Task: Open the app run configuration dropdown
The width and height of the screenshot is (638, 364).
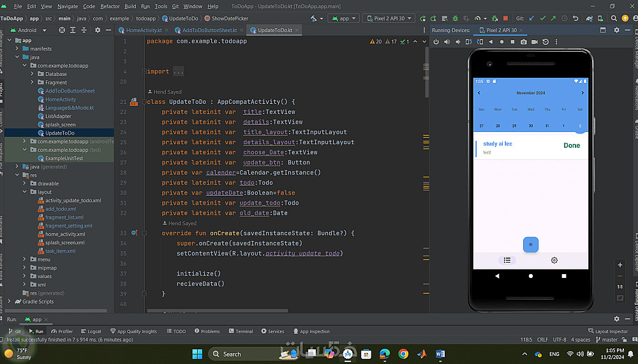Action: click(344, 18)
